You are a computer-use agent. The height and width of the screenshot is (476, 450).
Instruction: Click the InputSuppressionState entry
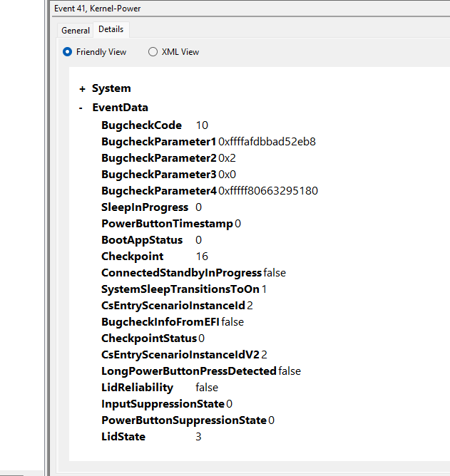click(166, 404)
